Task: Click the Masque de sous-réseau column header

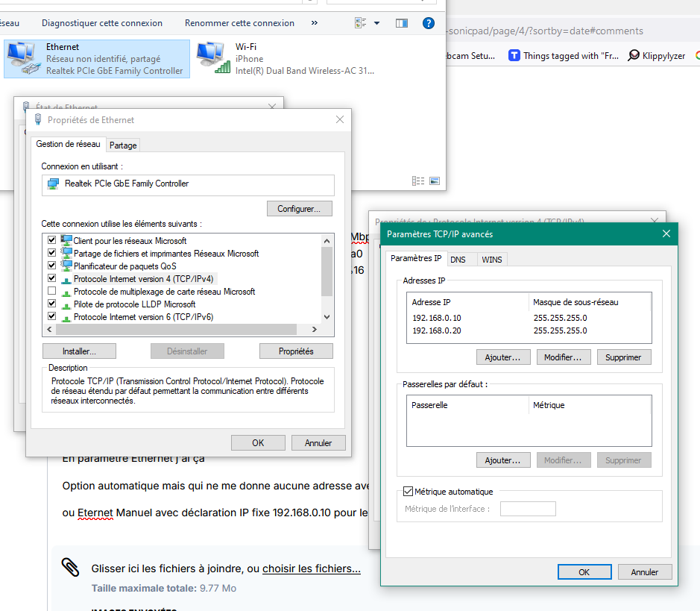Action: (x=590, y=302)
